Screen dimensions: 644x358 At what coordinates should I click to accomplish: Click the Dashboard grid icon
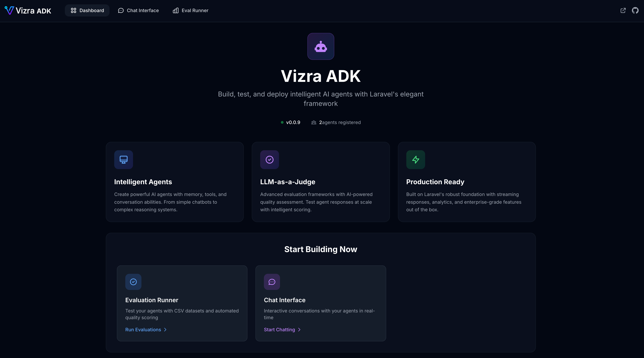click(x=73, y=11)
